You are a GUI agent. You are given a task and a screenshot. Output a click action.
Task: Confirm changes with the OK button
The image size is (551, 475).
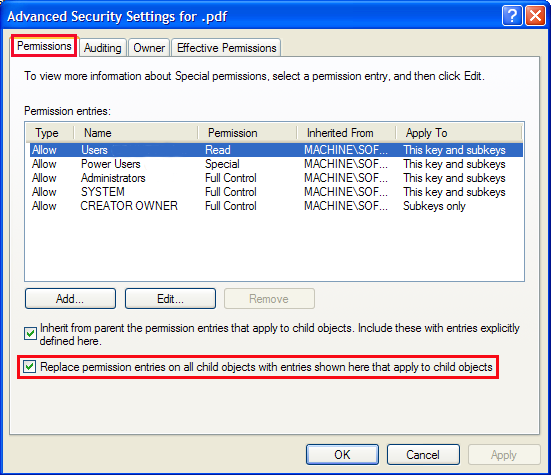click(342, 455)
